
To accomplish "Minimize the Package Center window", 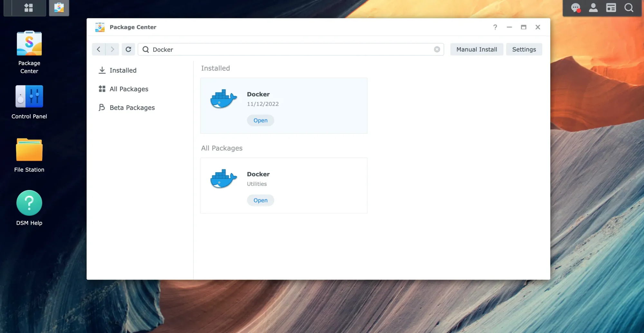I will click(509, 27).
